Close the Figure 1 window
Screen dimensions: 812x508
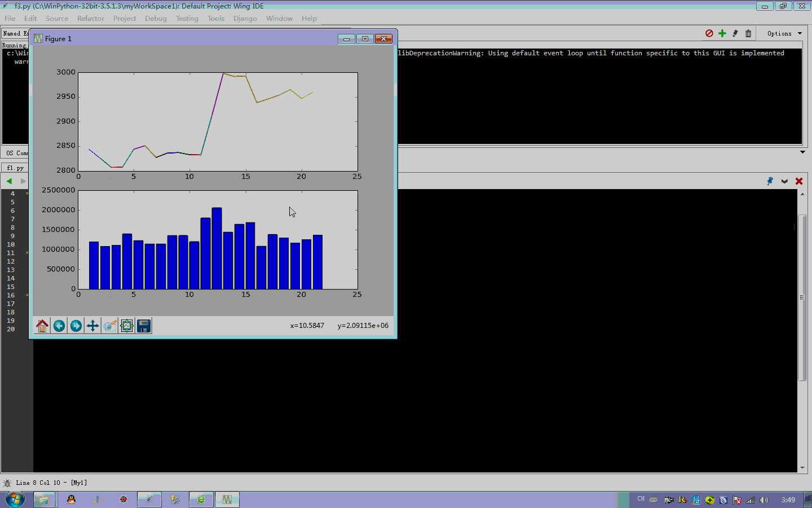point(383,38)
